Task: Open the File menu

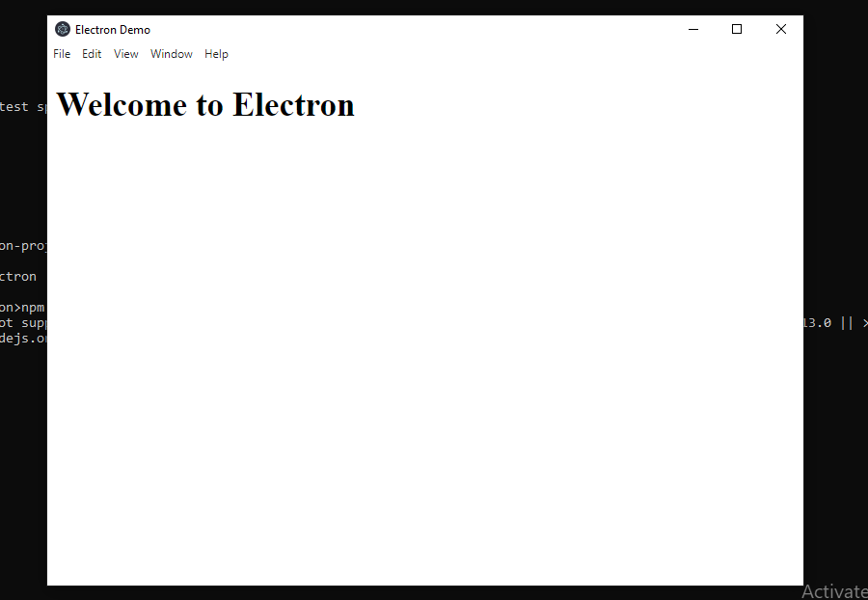Action: tap(62, 54)
